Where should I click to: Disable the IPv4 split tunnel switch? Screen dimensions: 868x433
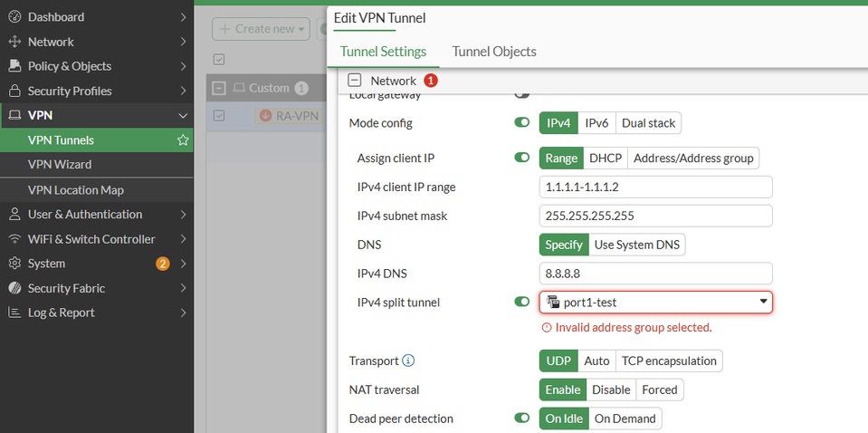click(x=522, y=302)
